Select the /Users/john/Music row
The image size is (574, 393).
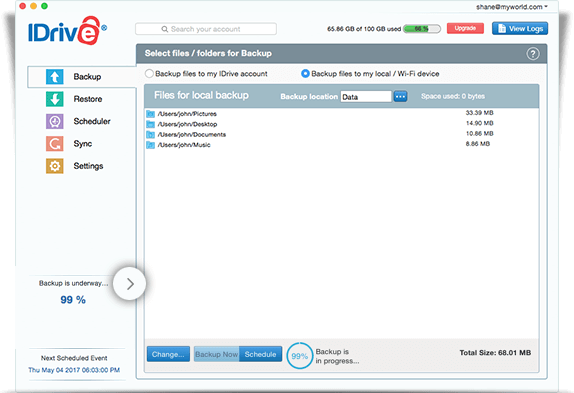click(x=342, y=145)
